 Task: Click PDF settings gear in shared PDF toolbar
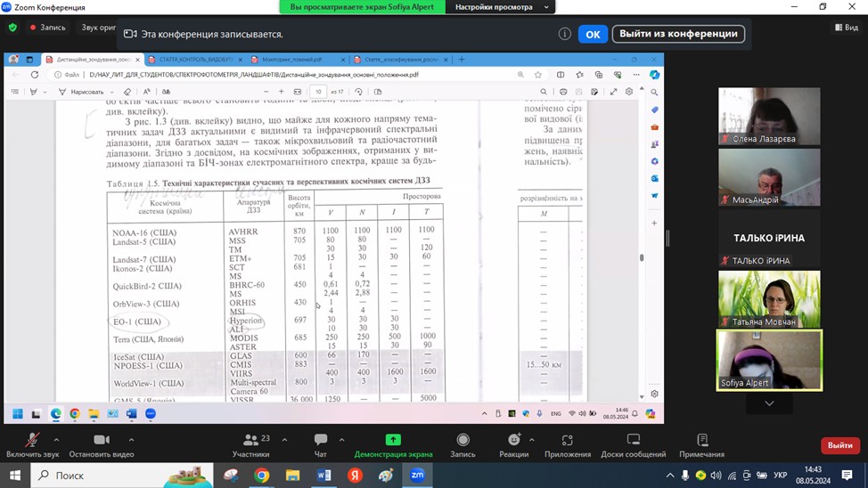[x=629, y=92]
